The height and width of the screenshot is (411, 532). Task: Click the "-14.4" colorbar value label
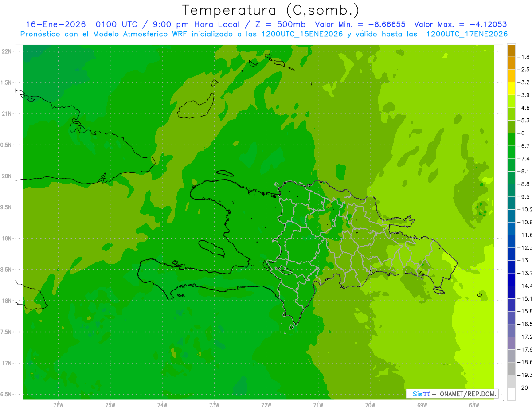tap(525, 286)
